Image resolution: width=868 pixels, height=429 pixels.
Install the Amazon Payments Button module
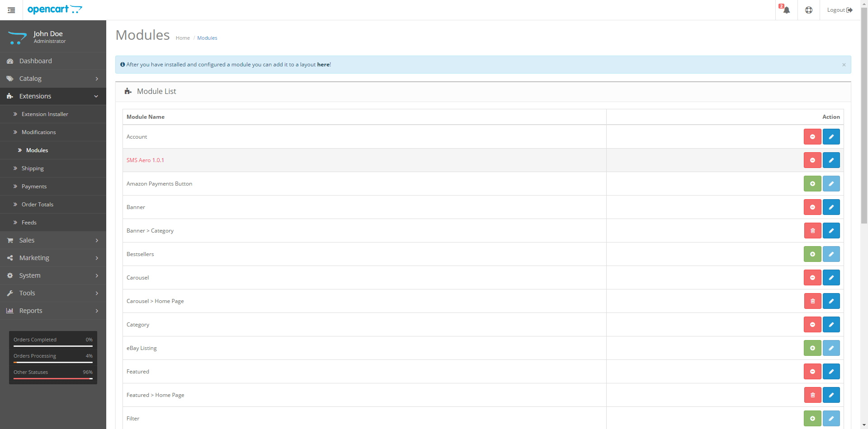point(812,184)
